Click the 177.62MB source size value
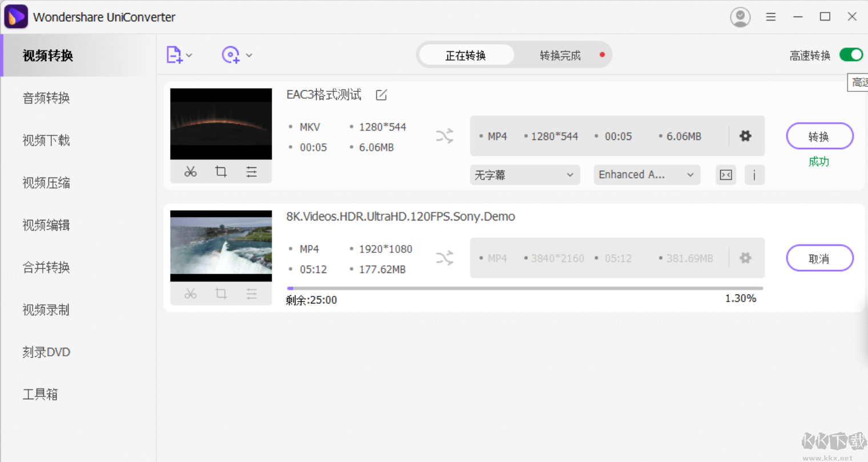This screenshot has height=462, width=868. (382, 270)
